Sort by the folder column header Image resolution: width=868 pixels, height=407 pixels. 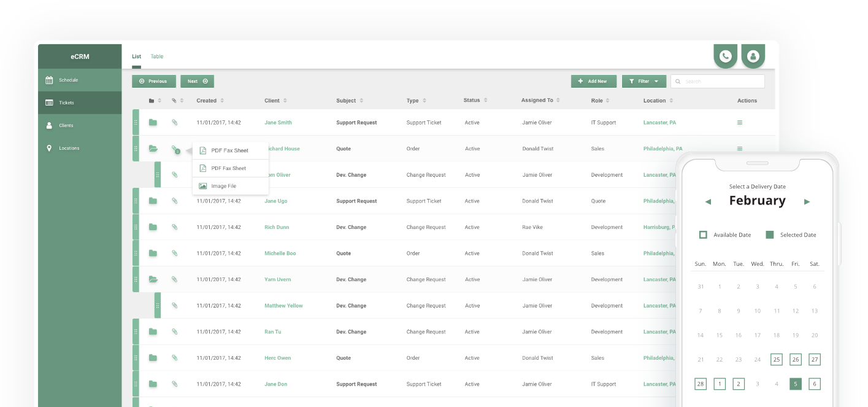pos(155,101)
